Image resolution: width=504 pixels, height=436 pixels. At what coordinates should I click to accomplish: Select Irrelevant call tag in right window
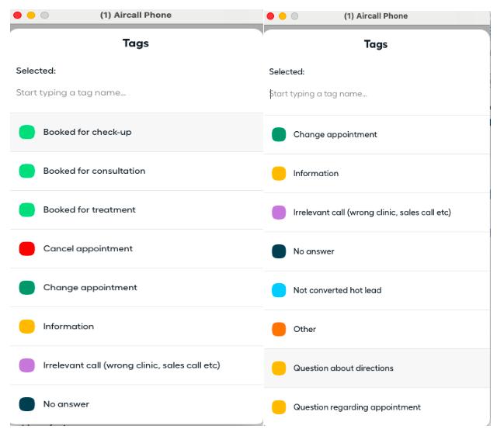click(x=371, y=213)
